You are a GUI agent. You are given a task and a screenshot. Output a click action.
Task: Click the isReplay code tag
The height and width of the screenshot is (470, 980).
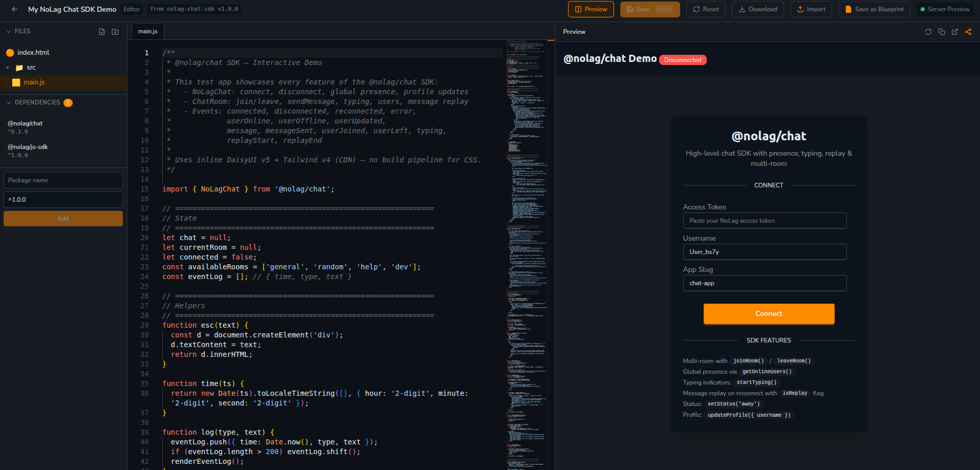tap(795, 393)
